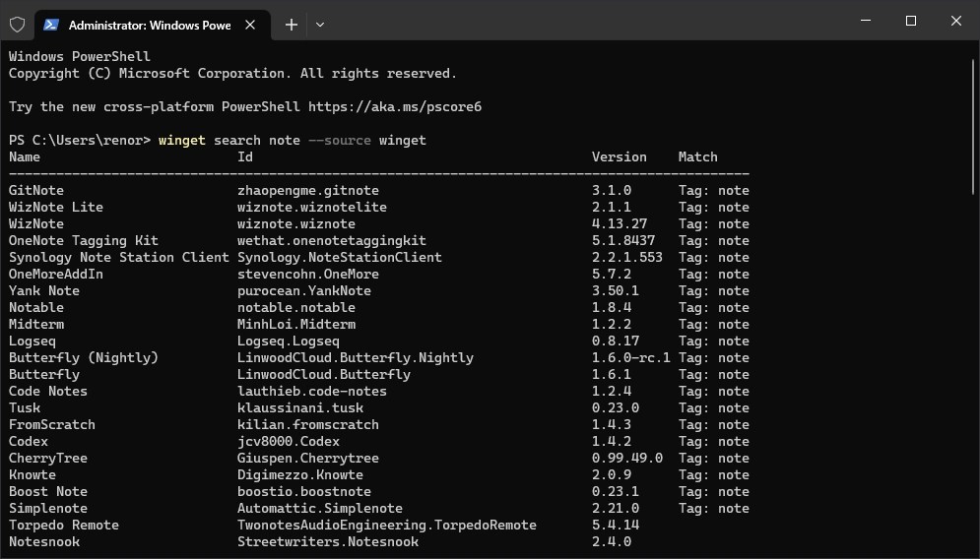The width and height of the screenshot is (980, 559).
Task: Click version '4.13.27' for WizNote
Action: [620, 224]
